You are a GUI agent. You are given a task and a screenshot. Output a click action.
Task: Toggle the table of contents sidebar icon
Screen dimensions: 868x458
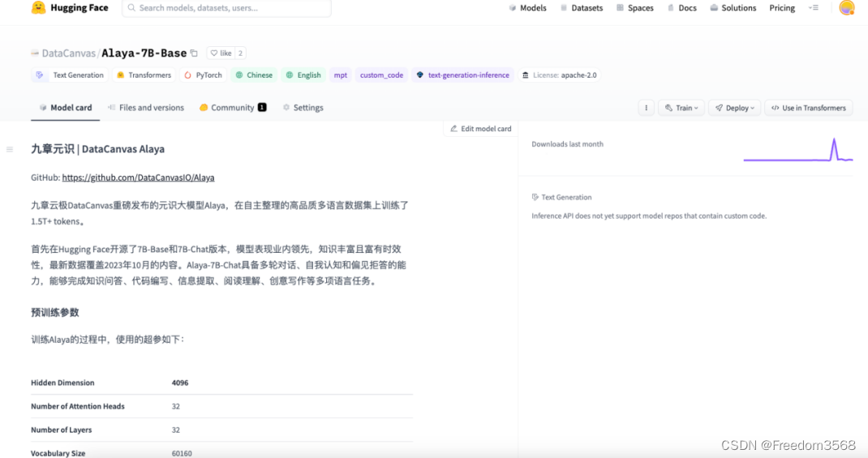pos(10,149)
